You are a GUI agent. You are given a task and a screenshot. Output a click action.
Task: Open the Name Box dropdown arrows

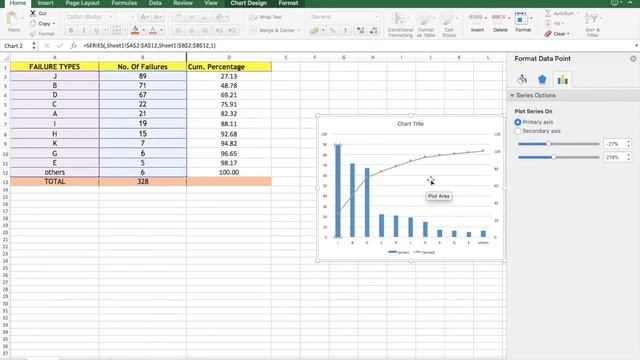click(x=34, y=46)
